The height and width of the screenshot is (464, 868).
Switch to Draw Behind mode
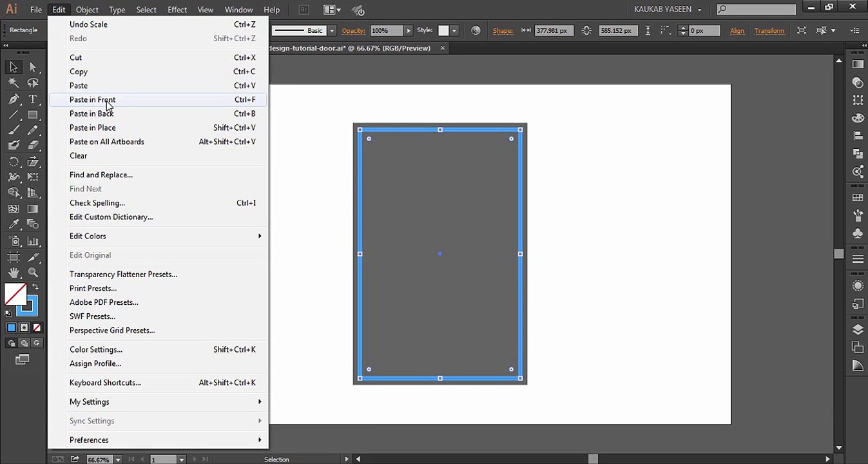24,343
